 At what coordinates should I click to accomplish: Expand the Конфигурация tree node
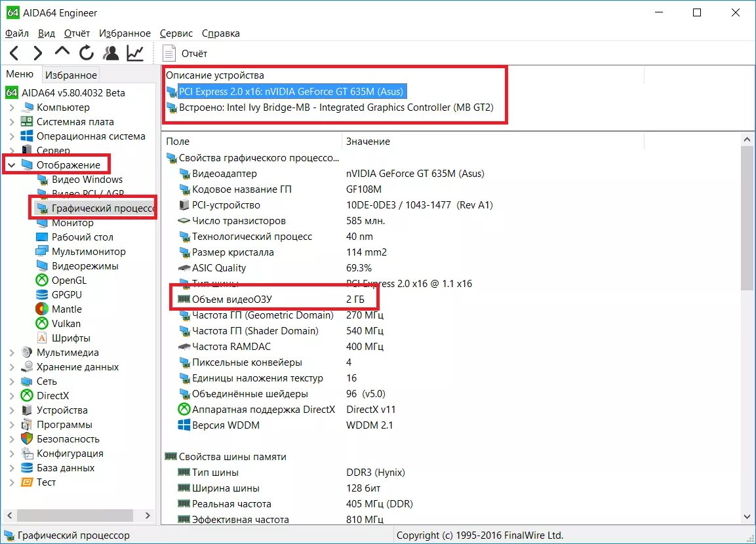pyautogui.click(x=12, y=454)
